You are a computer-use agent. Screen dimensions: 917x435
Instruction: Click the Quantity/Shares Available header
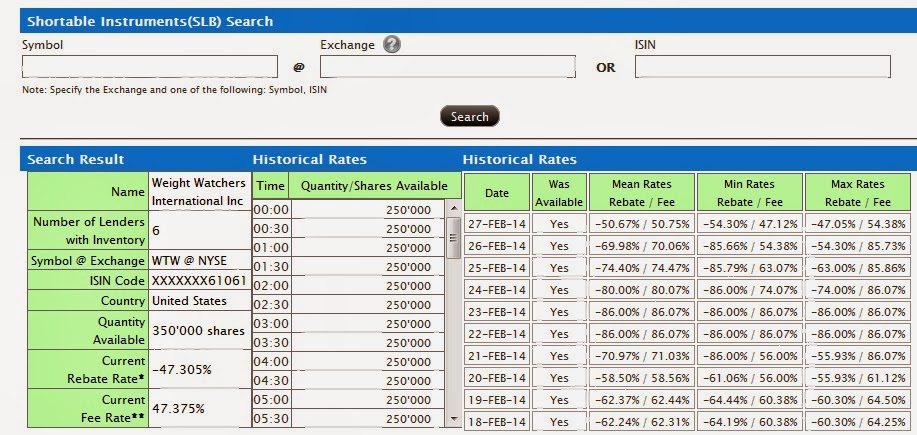(374, 186)
